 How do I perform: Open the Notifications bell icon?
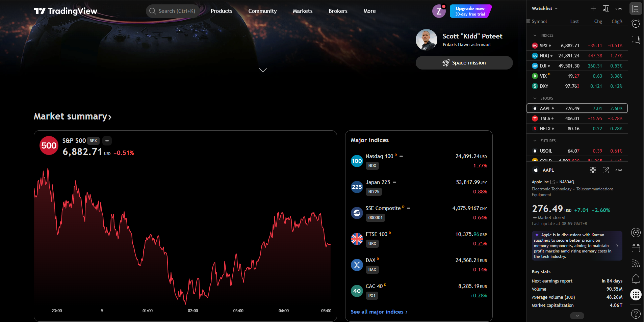(x=636, y=279)
